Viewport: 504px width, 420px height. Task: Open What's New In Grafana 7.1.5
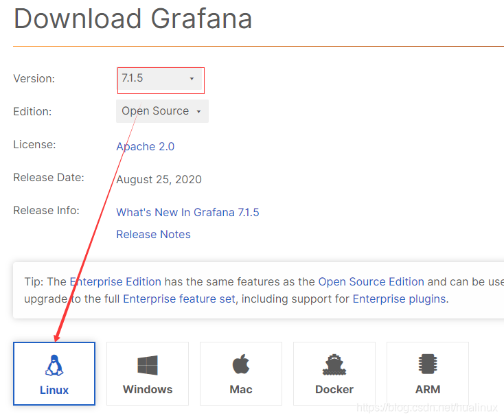pos(187,213)
